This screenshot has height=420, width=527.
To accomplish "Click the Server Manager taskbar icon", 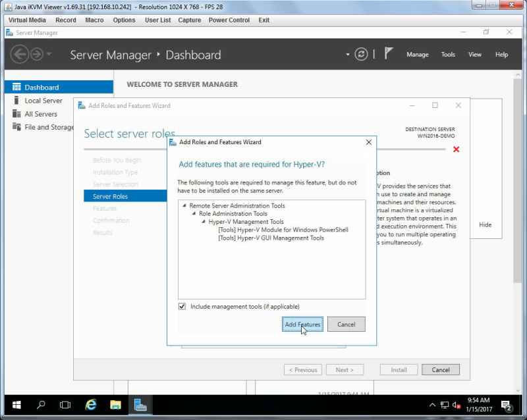I will [140, 405].
